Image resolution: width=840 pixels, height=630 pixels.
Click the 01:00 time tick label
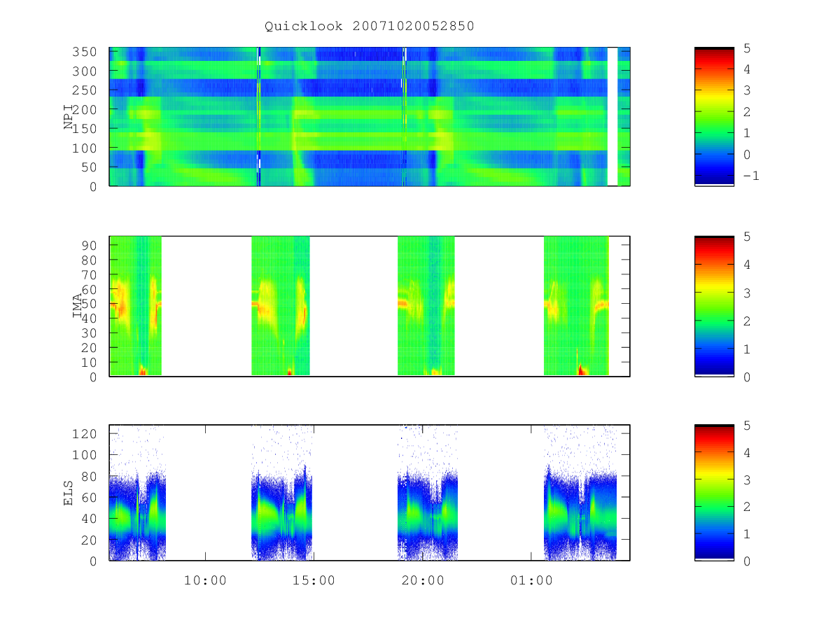[x=531, y=580]
